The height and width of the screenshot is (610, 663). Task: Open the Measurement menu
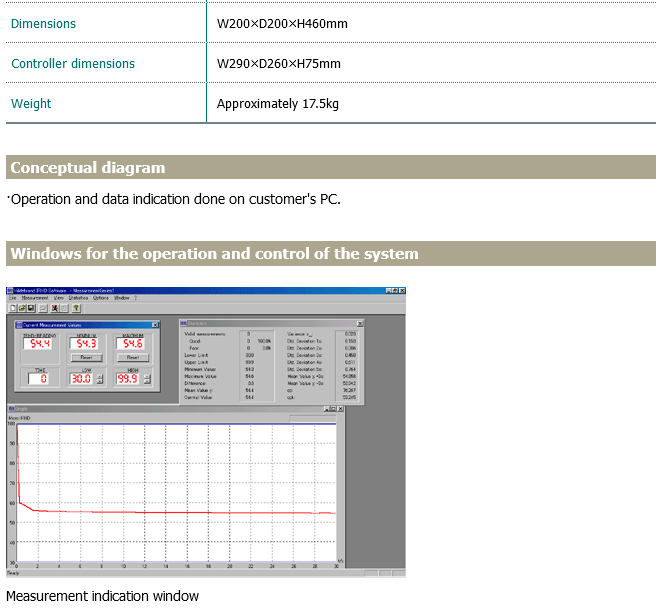34,298
